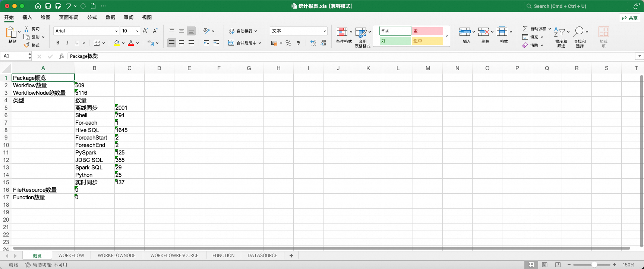Screen dimensions: 644x269
Task: Click the cell fill color bucket icon
Action: coord(117,43)
